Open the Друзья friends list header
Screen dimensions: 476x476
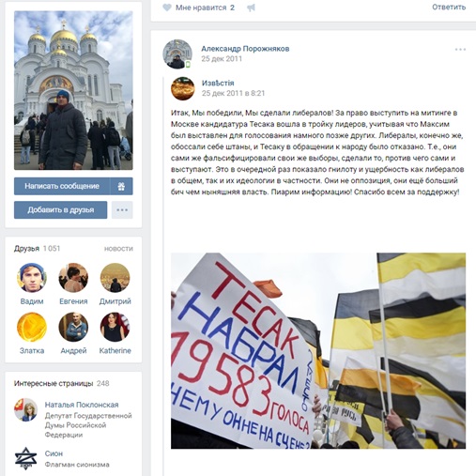[x=26, y=249]
